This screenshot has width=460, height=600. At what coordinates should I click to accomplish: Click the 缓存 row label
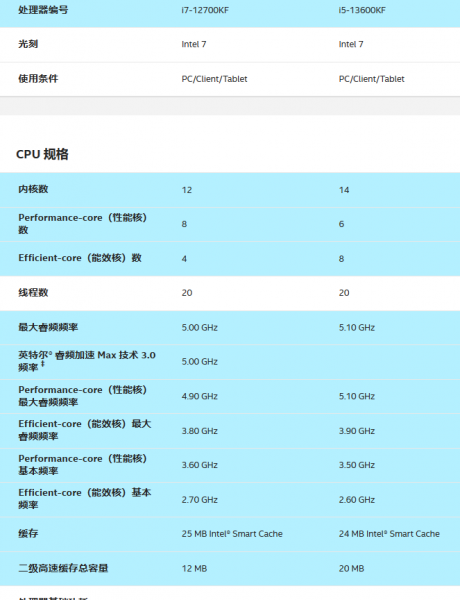click(28, 533)
